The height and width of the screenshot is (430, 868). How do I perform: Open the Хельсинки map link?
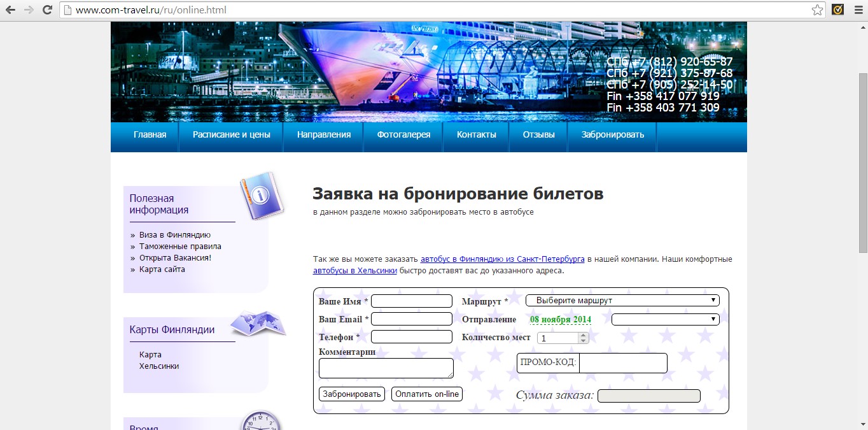[x=159, y=366]
